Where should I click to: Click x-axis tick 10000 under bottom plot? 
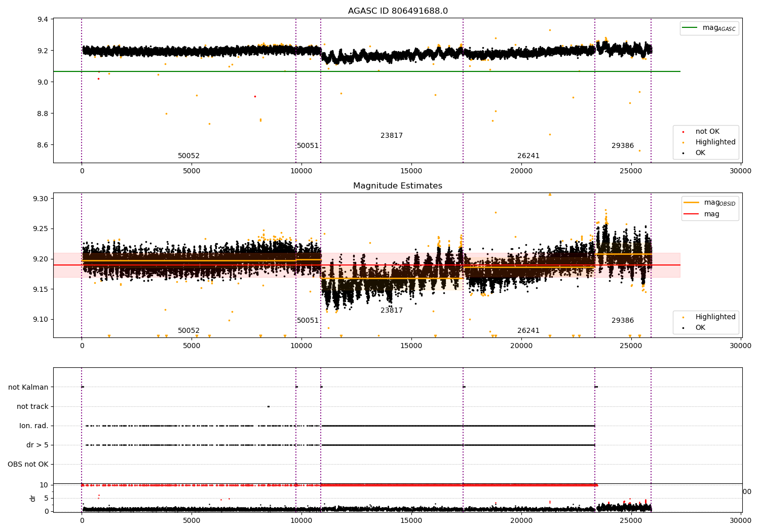coord(301,520)
